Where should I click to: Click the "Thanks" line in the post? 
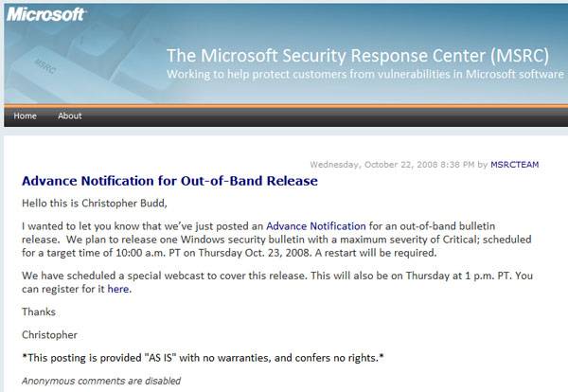pyautogui.click(x=38, y=312)
